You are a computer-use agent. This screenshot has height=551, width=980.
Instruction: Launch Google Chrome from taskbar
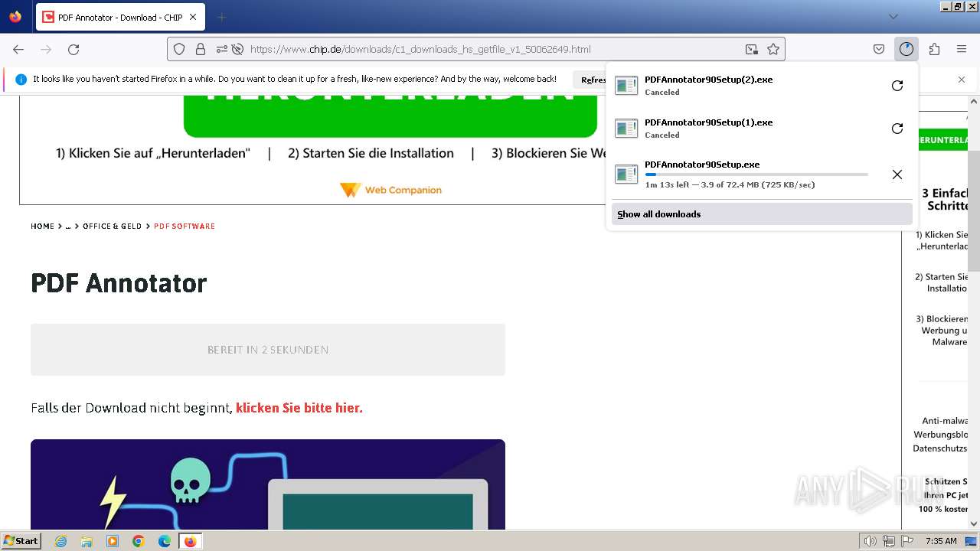pos(139,541)
